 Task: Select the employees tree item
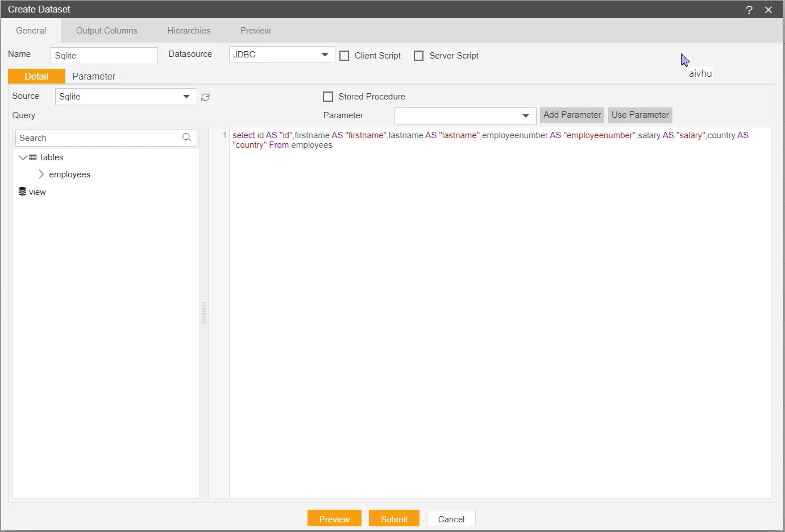(69, 174)
